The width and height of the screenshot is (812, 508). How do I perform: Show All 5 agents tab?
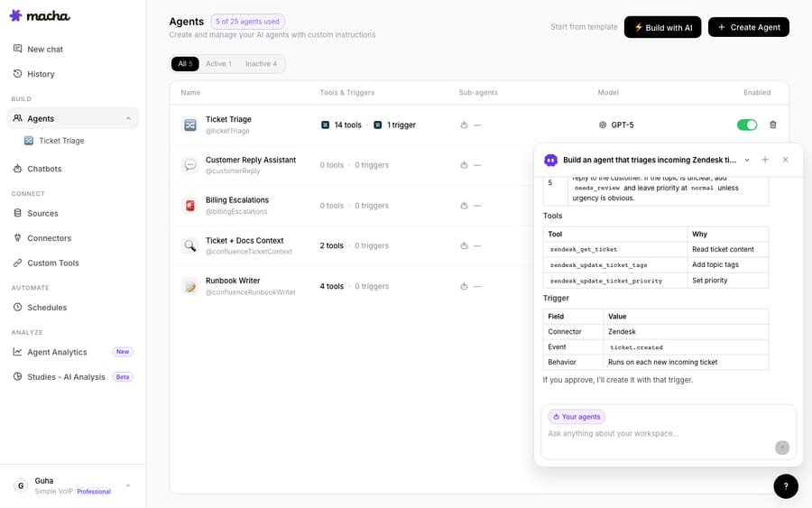click(x=185, y=64)
